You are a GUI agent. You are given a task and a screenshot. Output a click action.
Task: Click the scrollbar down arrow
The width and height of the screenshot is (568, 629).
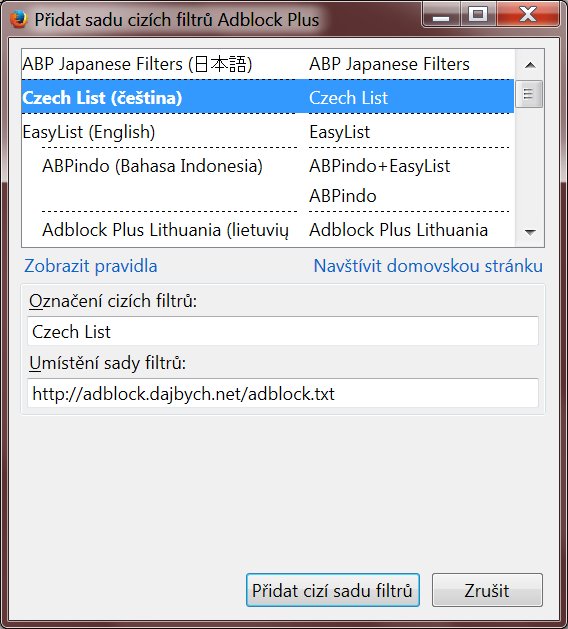click(530, 232)
